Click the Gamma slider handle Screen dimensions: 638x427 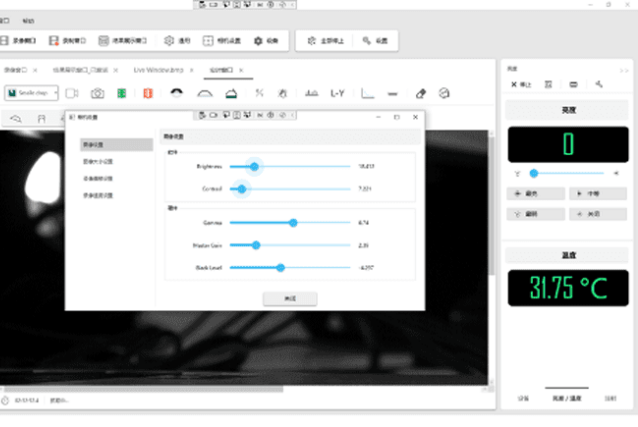(293, 222)
